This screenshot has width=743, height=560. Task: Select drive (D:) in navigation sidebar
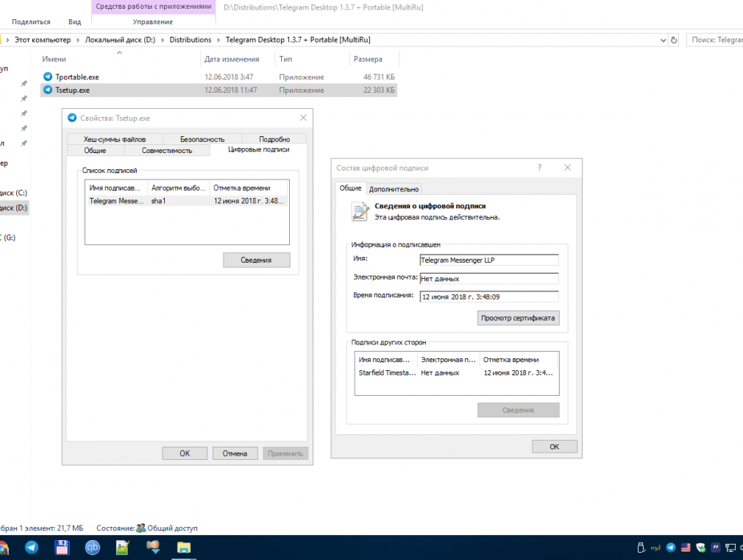point(14,208)
